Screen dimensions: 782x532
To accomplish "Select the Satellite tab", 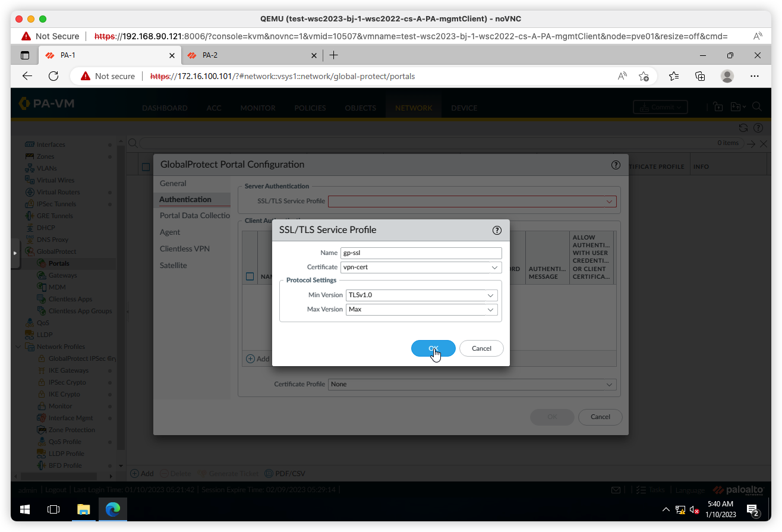I will click(174, 266).
